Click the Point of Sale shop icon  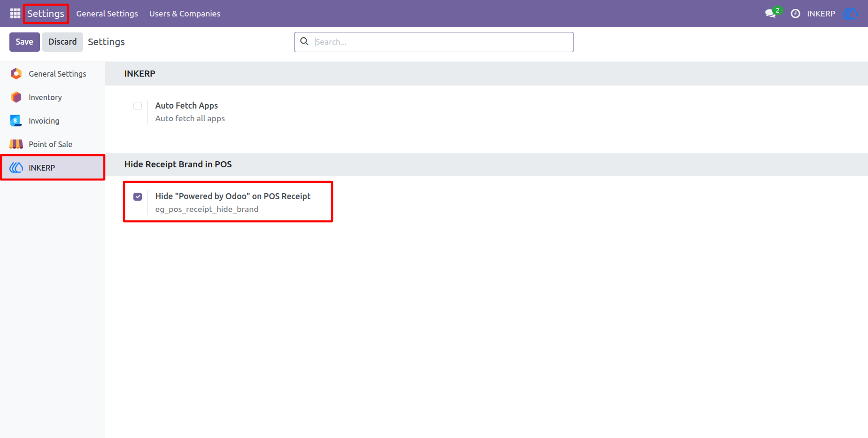pyautogui.click(x=16, y=144)
